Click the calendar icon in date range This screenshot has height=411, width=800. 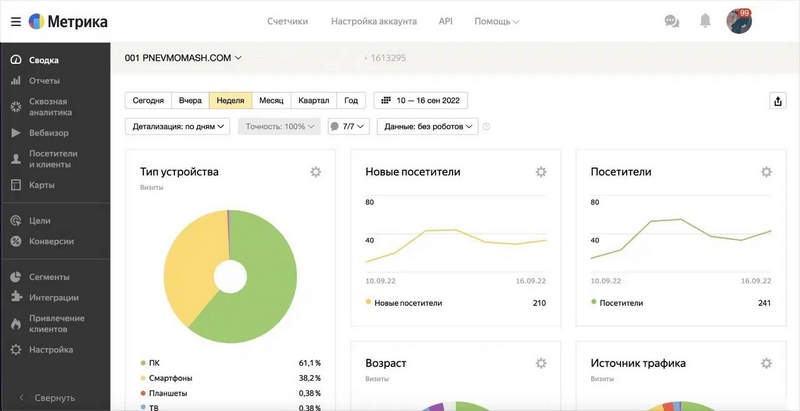[386, 100]
